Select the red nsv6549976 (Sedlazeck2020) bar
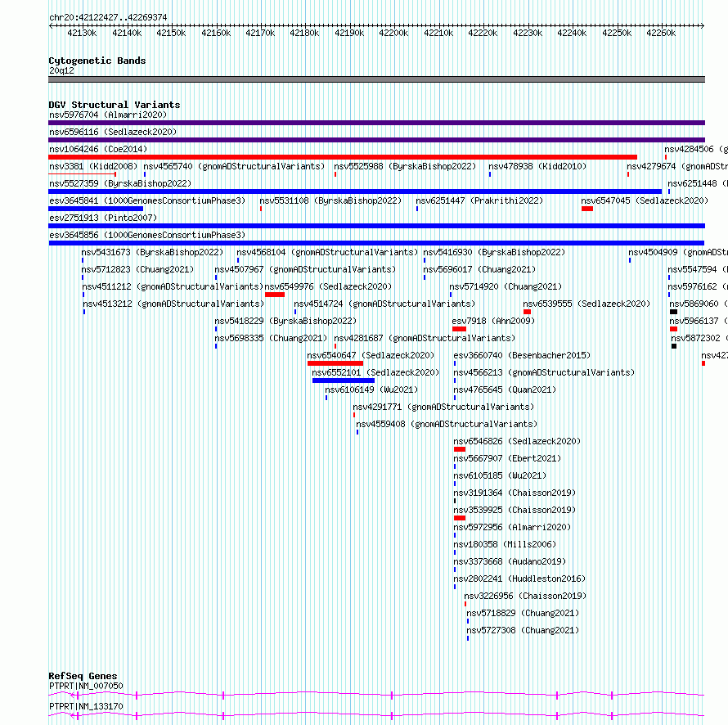This screenshot has width=728, height=725. (x=275, y=295)
